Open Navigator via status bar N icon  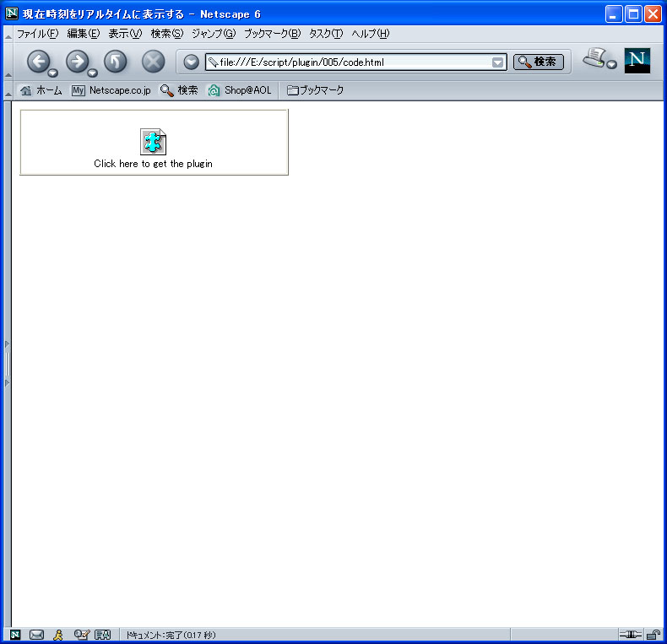pos(15,635)
